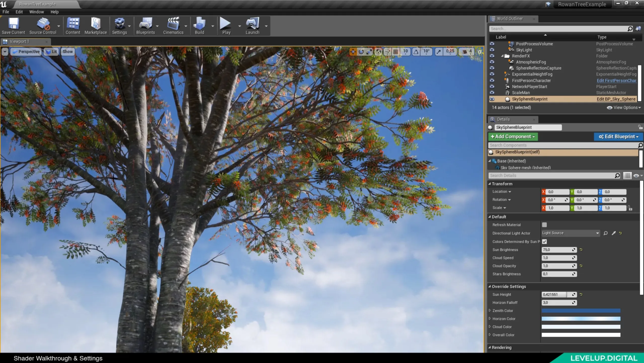Click the Sun Brightness input field
Image resolution: width=644 pixels, height=363 pixels.
coord(557,249)
